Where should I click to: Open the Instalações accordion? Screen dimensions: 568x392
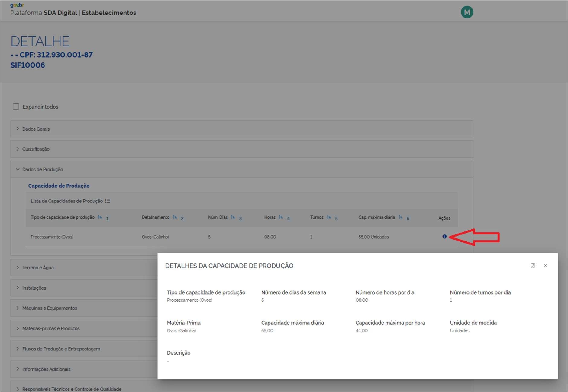34,288
